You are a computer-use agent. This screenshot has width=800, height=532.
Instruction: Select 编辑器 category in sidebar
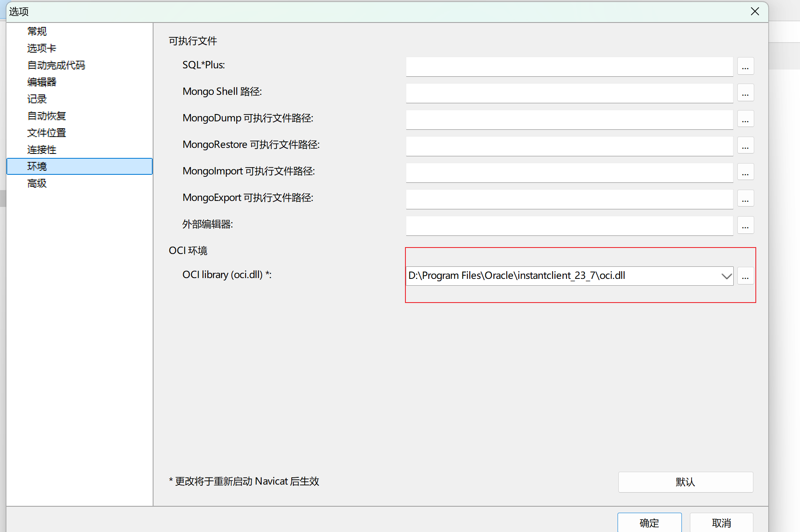pyautogui.click(x=42, y=82)
